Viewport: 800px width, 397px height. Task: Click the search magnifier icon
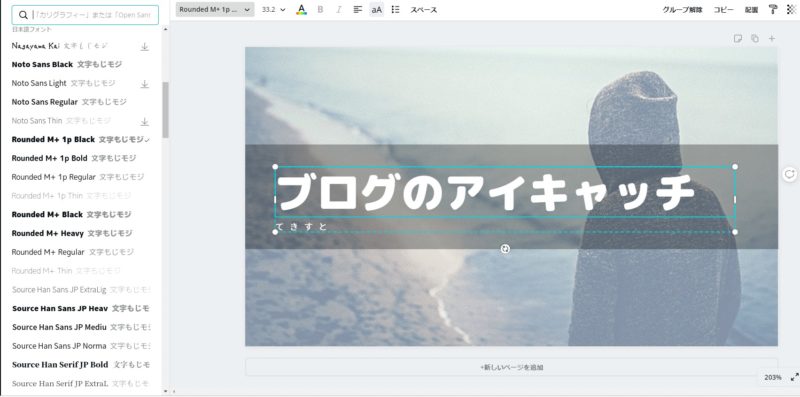[23, 15]
